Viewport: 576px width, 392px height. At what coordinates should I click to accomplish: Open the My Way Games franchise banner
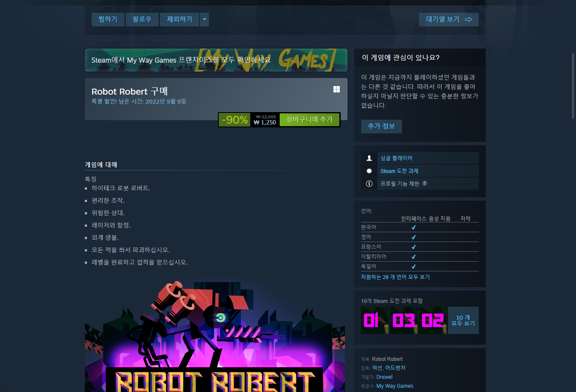click(x=216, y=60)
